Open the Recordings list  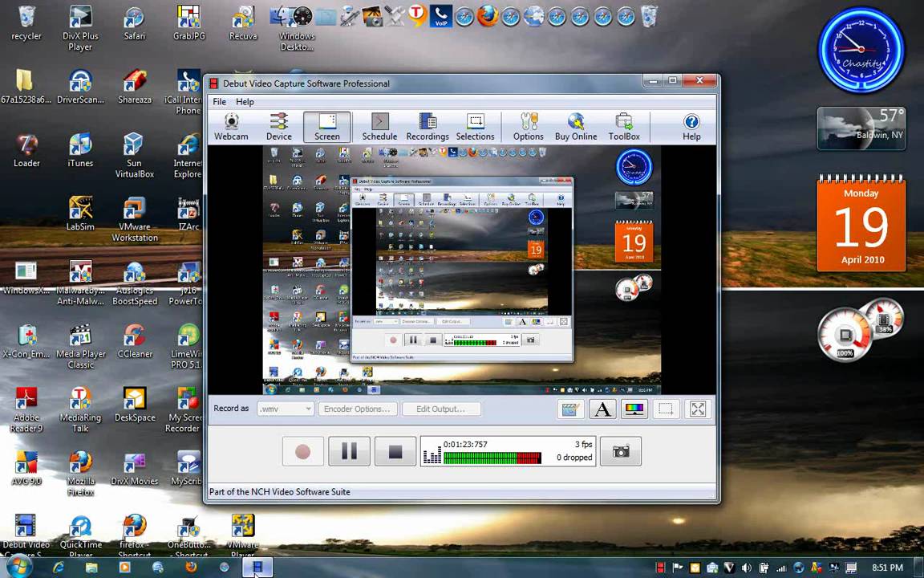click(x=428, y=127)
